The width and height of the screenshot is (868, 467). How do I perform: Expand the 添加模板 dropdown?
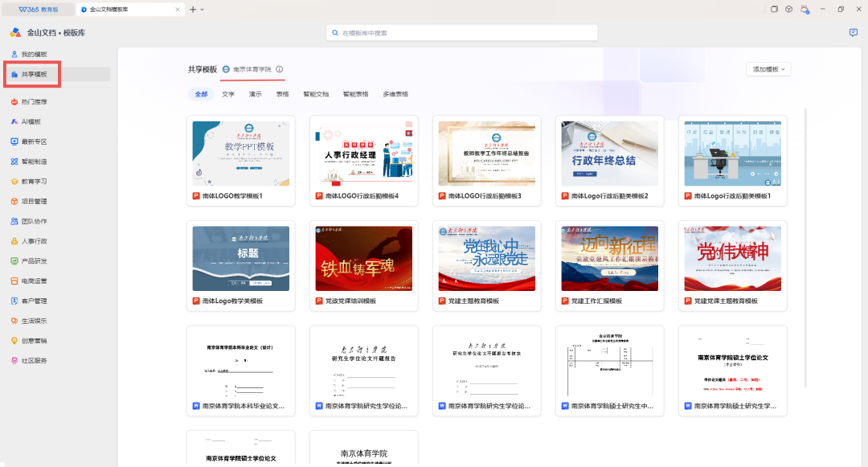tap(768, 69)
